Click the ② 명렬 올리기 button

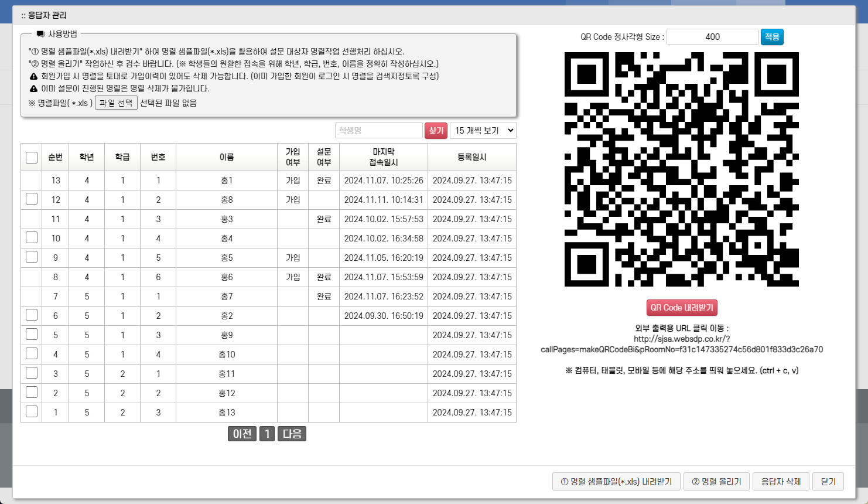tap(716, 482)
